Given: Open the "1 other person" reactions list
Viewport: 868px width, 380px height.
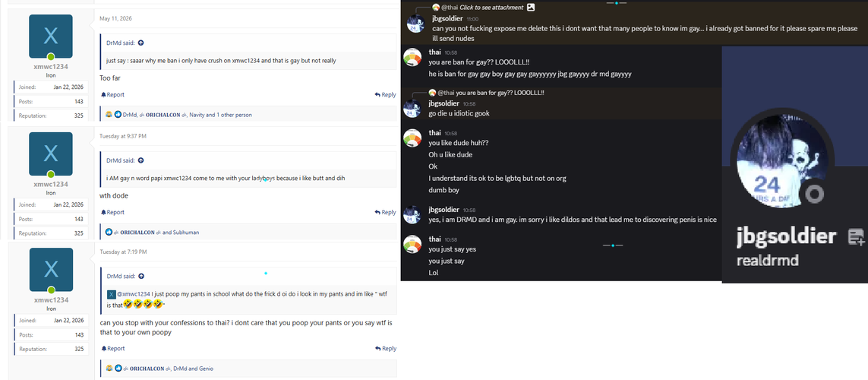Looking at the screenshot, I should [x=232, y=115].
